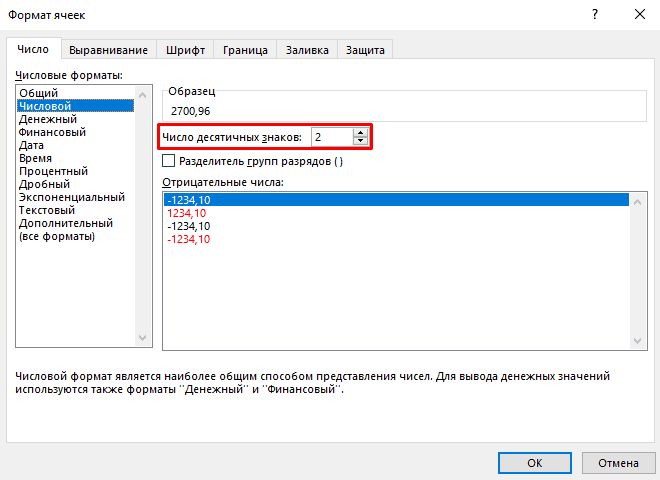660x480 pixels.
Task: Open the Шрифт tab
Action: point(185,50)
